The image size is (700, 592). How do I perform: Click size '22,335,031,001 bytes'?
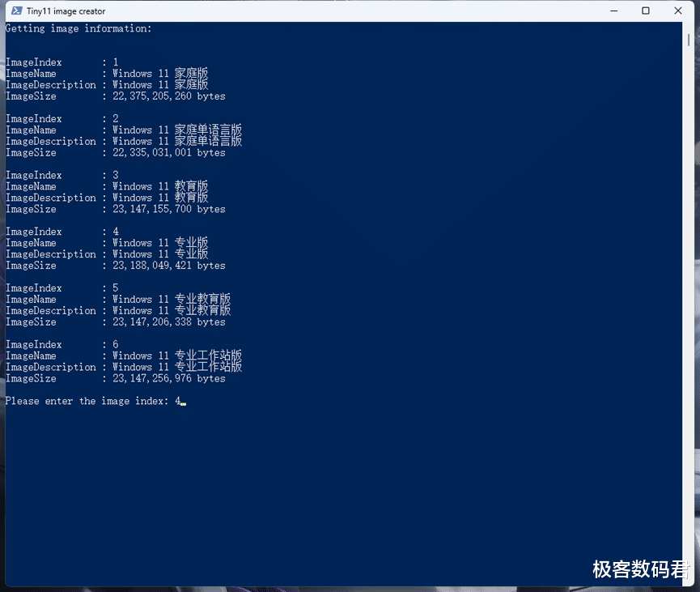(169, 152)
